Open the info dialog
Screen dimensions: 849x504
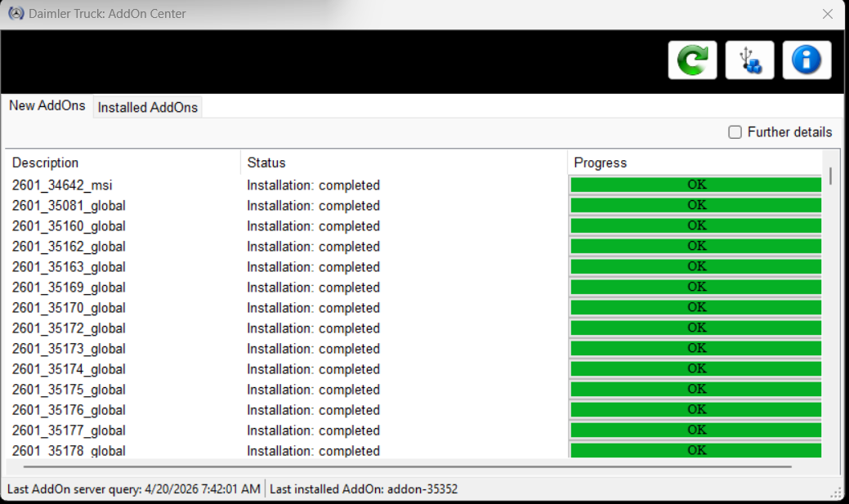click(807, 59)
